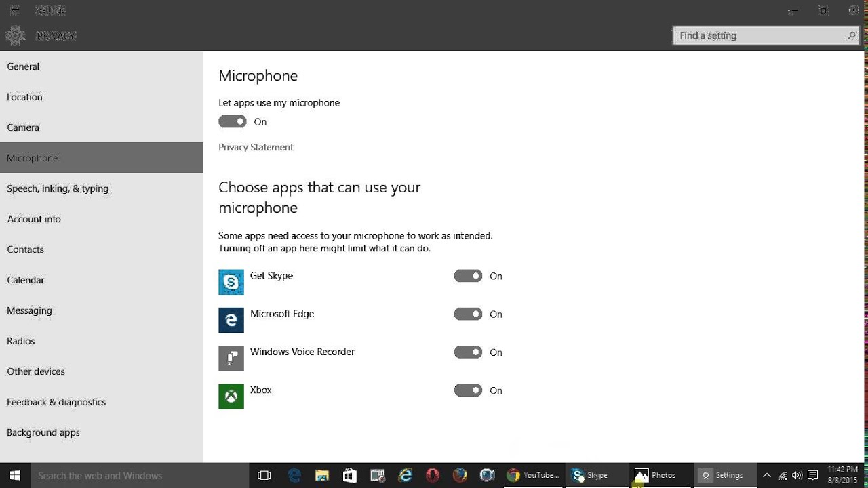Disable microphone access for Get Skype
The image size is (868, 488).
click(x=468, y=276)
